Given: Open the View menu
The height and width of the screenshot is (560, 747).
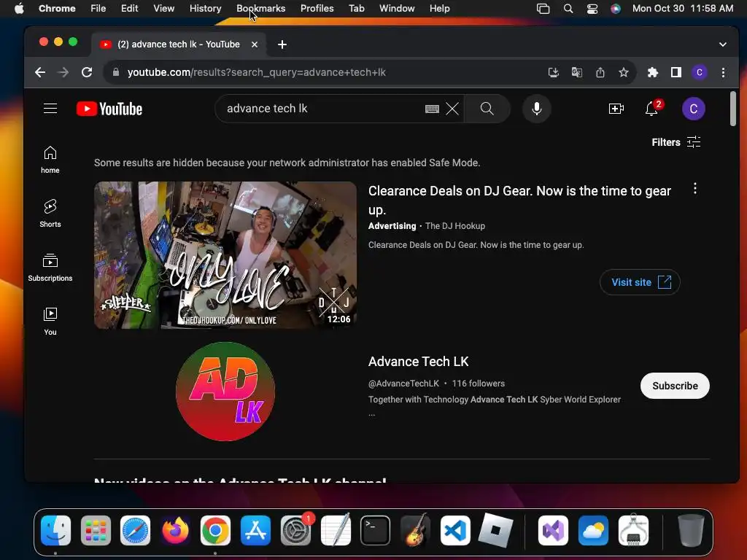Looking at the screenshot, I should pyautogui.click(x=164, y=9).
